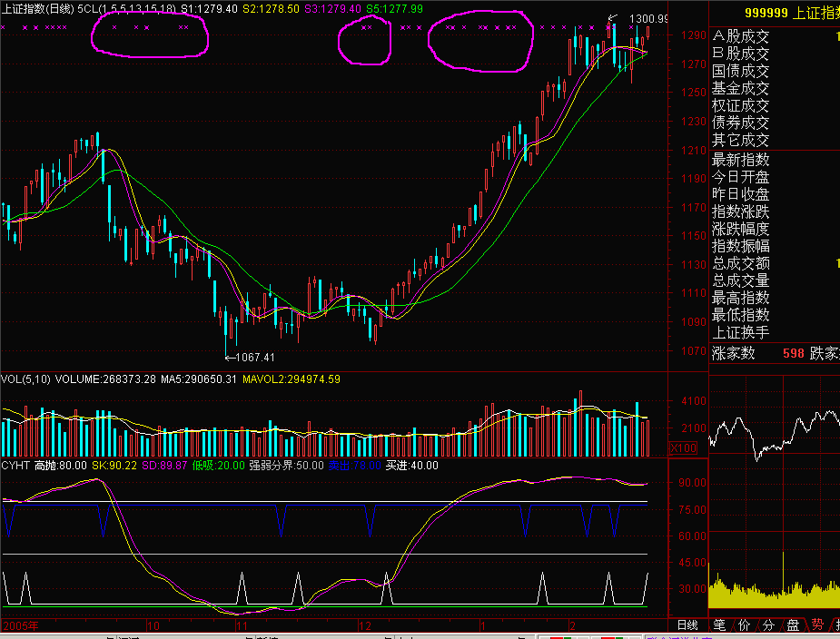The height and width of the screenshot is (639, 840).
Task: Select the 债券成交 row
Action: coord(774,123)
